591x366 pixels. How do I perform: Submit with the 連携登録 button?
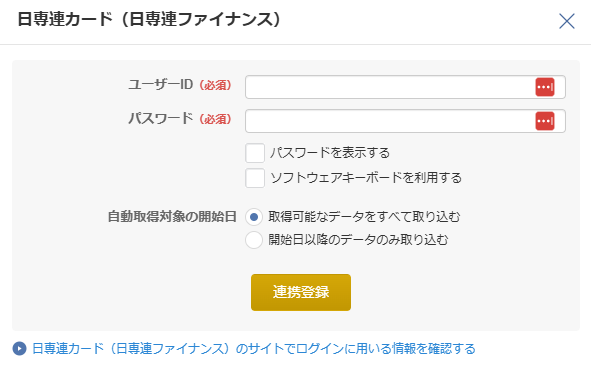(x=301, y=292)
